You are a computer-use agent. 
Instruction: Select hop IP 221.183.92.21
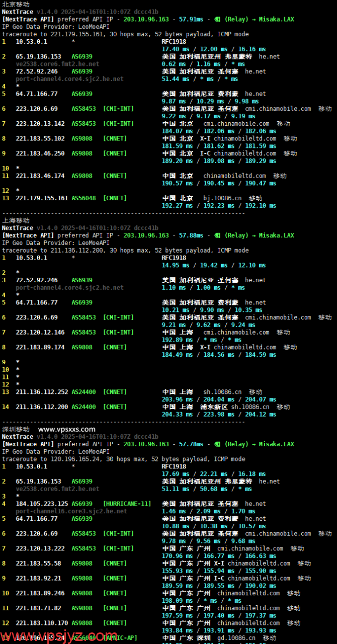coord(38,579)
